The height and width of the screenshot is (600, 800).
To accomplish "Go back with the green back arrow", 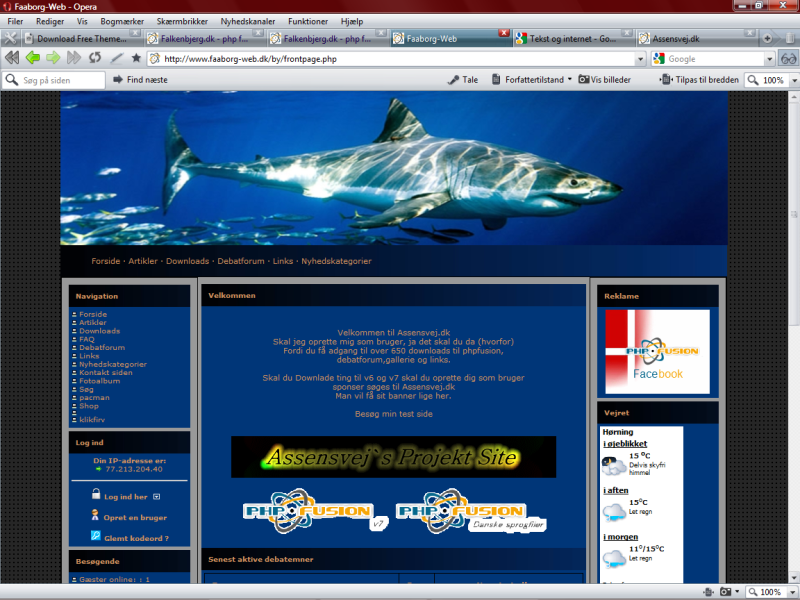I will [x=33, y=58].
